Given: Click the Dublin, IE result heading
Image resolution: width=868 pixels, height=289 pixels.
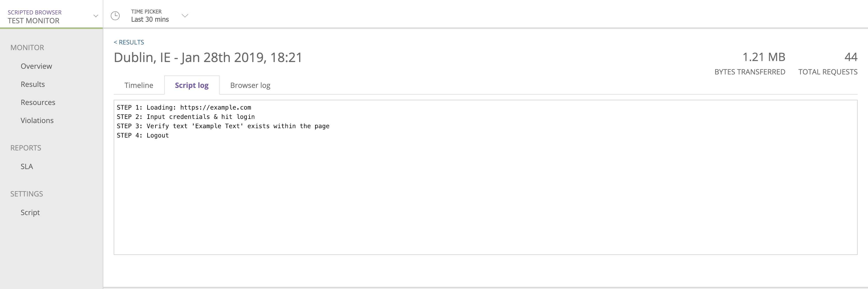Looking at the screenshot, I should [208, 57].
